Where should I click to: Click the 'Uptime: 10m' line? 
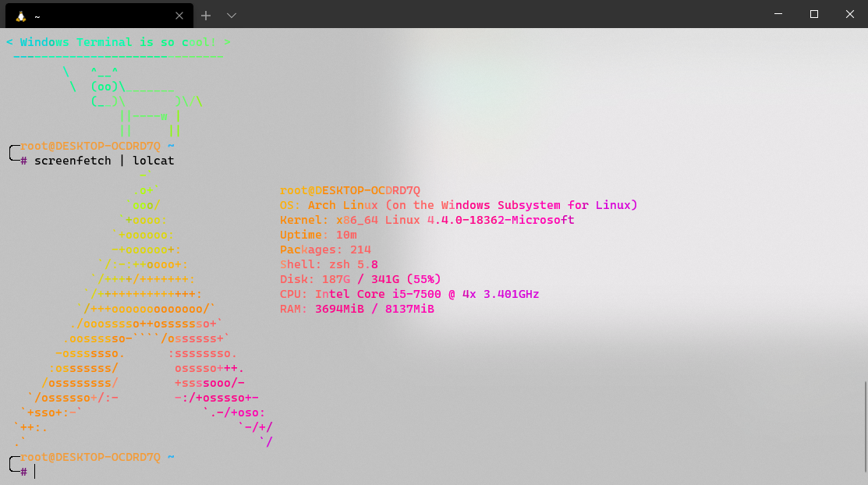point(318,235)
